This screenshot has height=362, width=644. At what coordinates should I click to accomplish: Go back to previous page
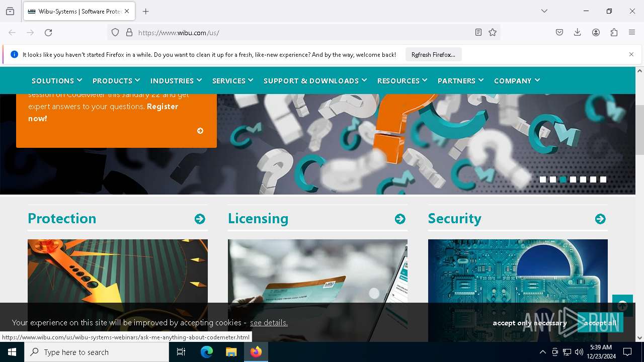(x=12, y=33)
